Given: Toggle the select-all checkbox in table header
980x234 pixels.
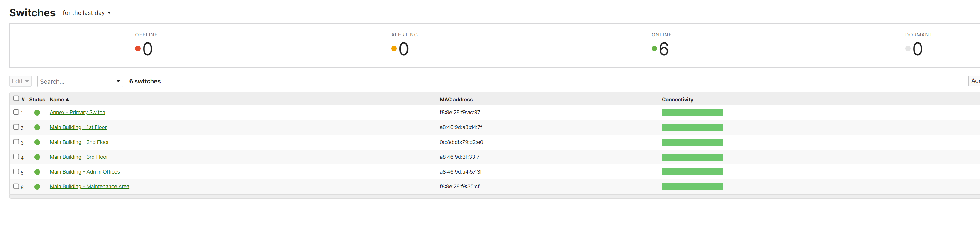Looking at the screenshot, I should (x=16, y=99).
